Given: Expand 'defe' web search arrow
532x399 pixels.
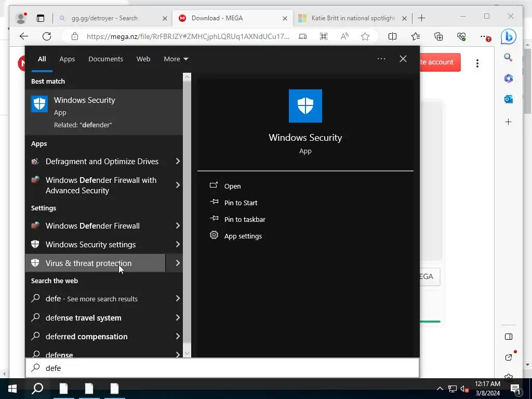Looking at the screenshot, I should click(178, 299).
